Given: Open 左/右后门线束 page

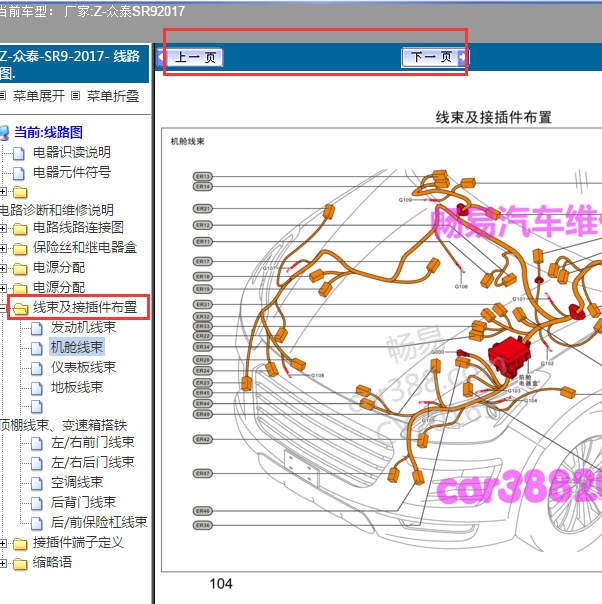Looking at the screenshot, I should pos(92,462).
